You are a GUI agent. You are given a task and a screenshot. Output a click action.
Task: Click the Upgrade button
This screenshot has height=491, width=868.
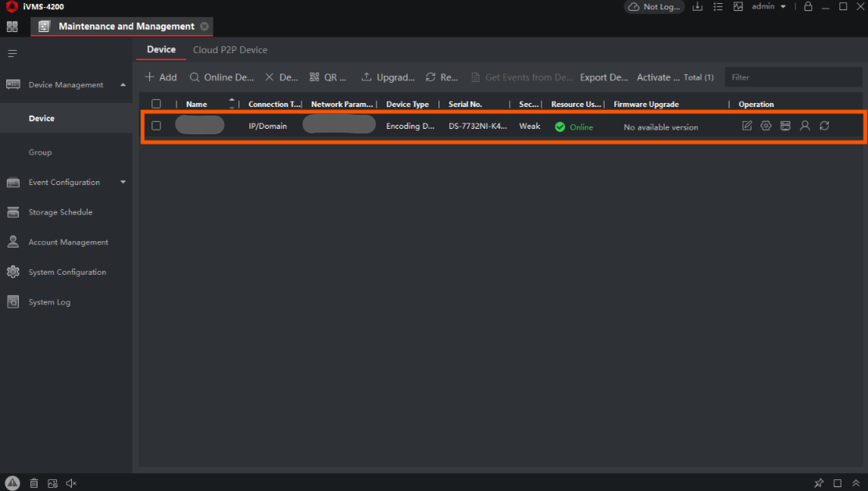(388, 77)
